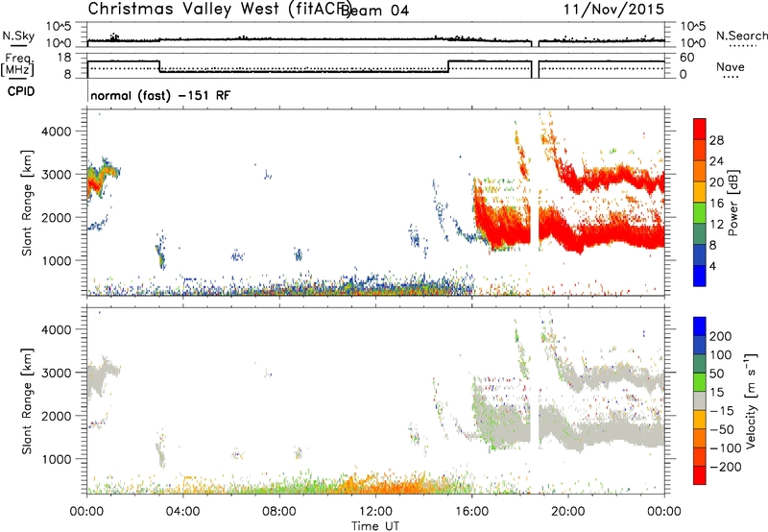Image resolution: width=768 pixels, height=532 pixels.
Task: Click the 'Nave' legend label
Action: (731, 66)
